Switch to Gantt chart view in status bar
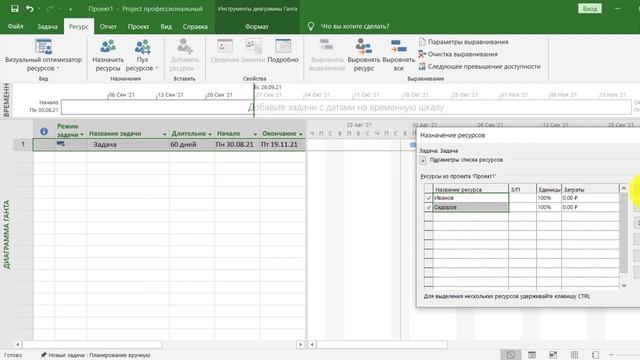The width and height of the screenshot is (640, 360). pyautogui.click(x=510, y=355)
